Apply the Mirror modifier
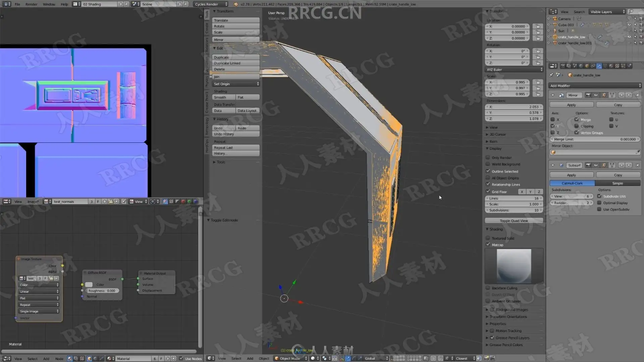Image resolution: width=644 pixels, height=362 pixels. [572, 105]
